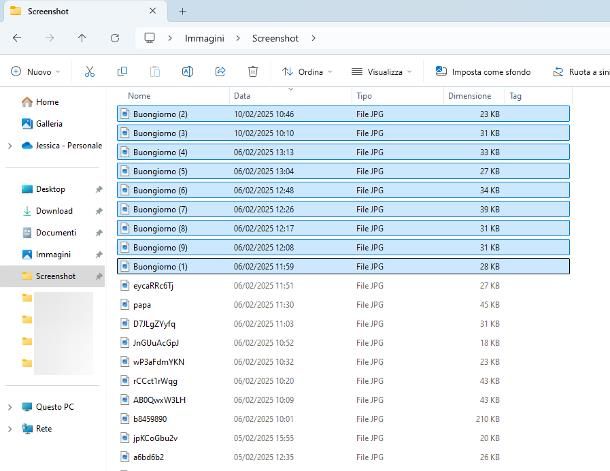The image size is (610, 471).
Task: Select Screenshot folder in the sidebar
Action: (52, 276)
